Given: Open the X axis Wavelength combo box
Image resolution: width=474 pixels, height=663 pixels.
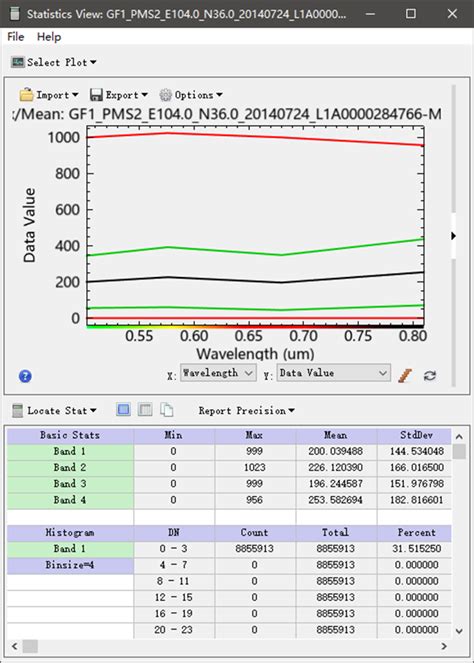Looking at the screenshot, I should tap(218, 373).
